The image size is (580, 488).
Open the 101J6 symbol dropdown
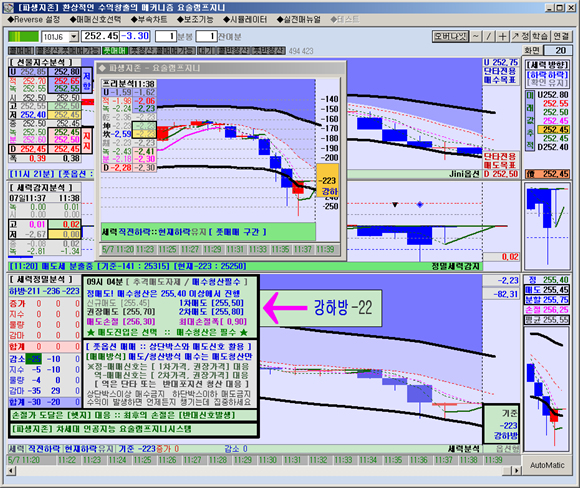74,37
